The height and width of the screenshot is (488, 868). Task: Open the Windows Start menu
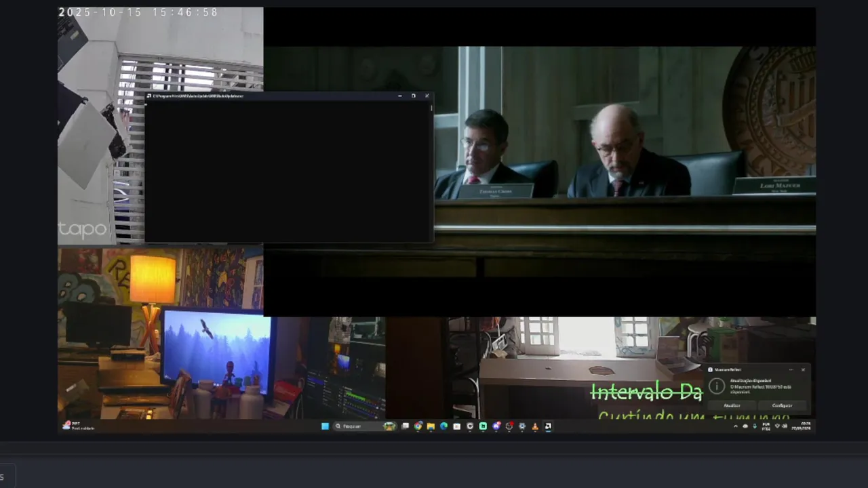point(325,426)
